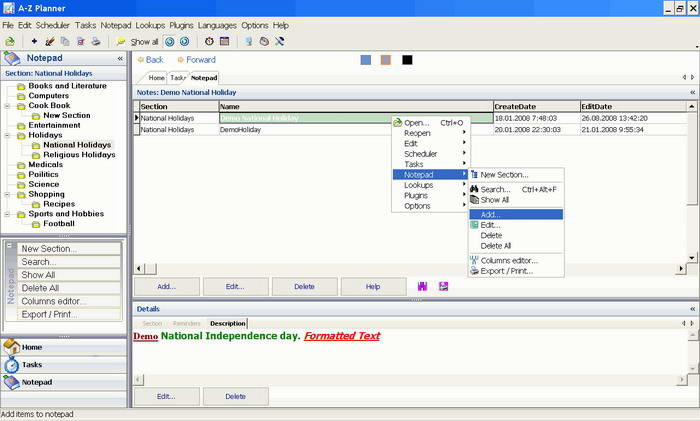The image size is (700, 421).
Task: Click the tools wrench toolbar icon
Action: 279,42
